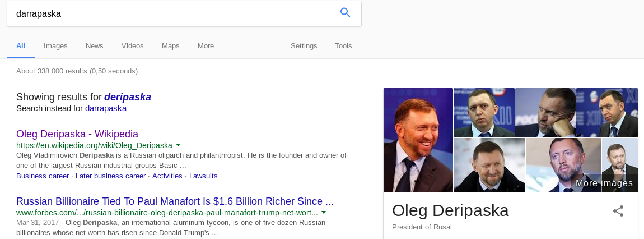
Task: Open the Forbes result URL dropdown arrow
Action: pos(324,213)
